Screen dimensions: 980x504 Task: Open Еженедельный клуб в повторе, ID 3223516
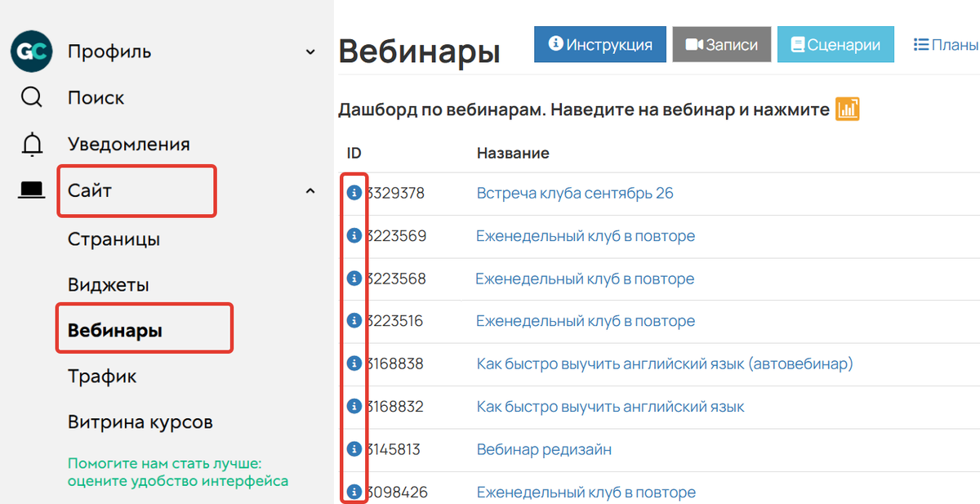(x=586, y=321)
